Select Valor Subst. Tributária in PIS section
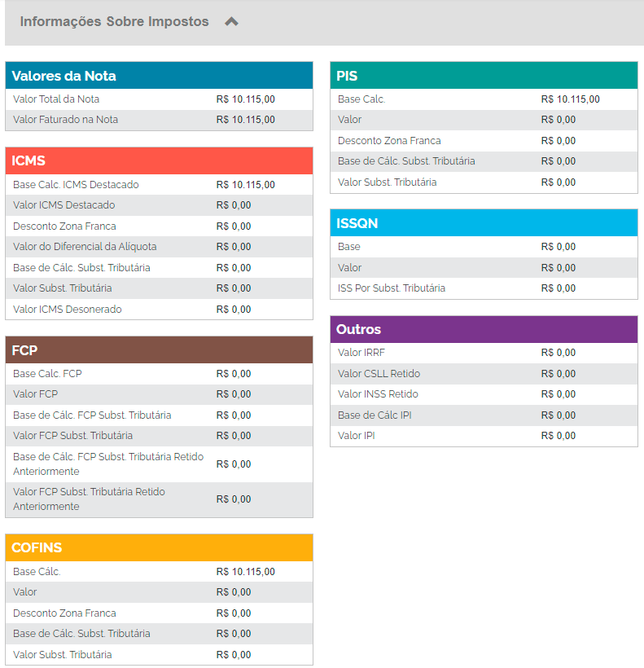Viewport: 644px width, 668px height. coord(388,182)
